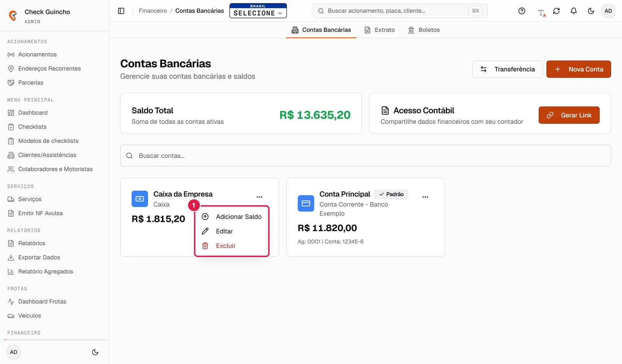
Task: Open the help question mark icon
Action: pyautogui.click(x=522, y=11)
